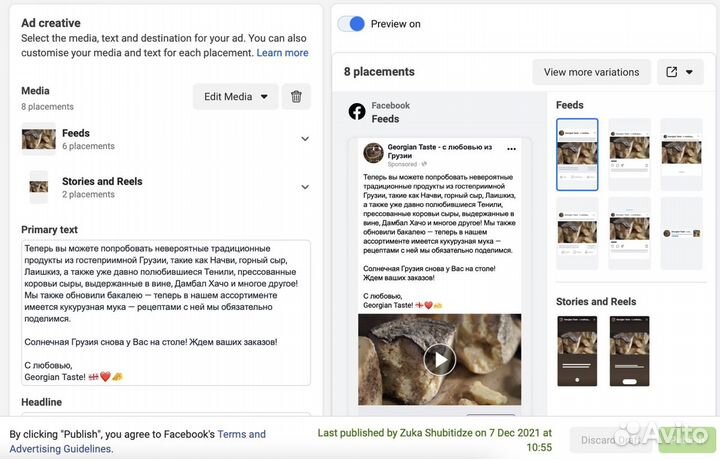Click into the Primary text field
The width and height of the screenshot is (720, 459).
point(165,312)
